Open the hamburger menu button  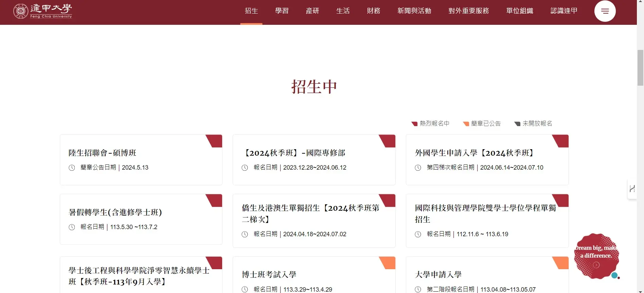(605, 11)
